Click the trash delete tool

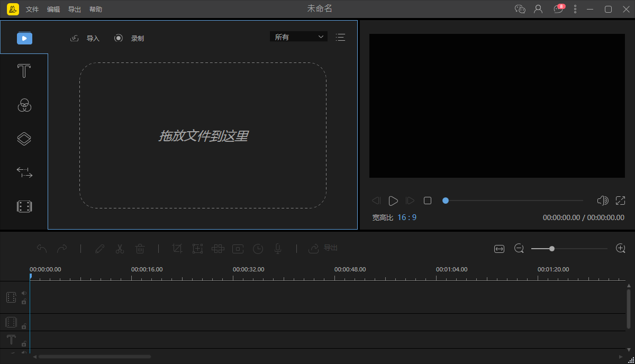click(x=140, y=248)
